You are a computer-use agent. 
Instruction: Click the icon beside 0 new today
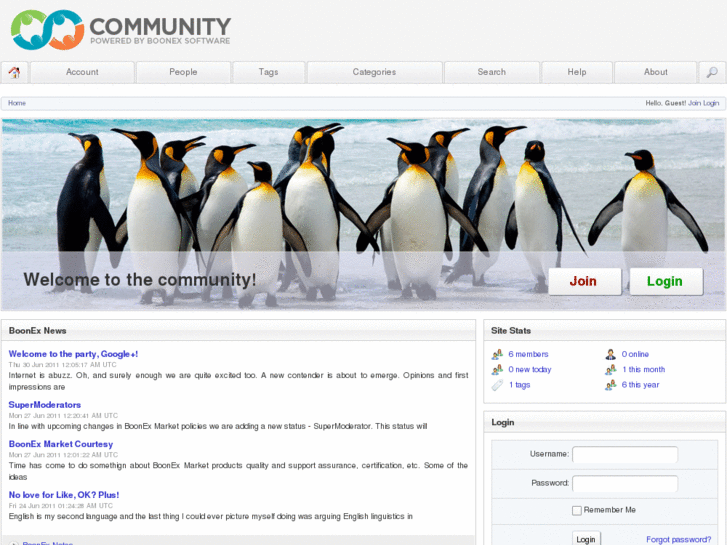click(x=497, y=370)
